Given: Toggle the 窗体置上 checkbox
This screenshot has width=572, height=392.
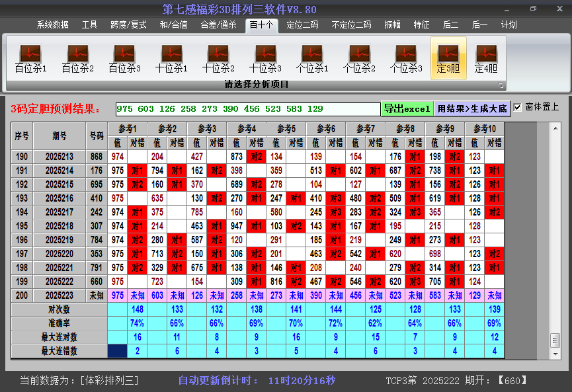Looking at the screenshot, I should coord(518,107).
